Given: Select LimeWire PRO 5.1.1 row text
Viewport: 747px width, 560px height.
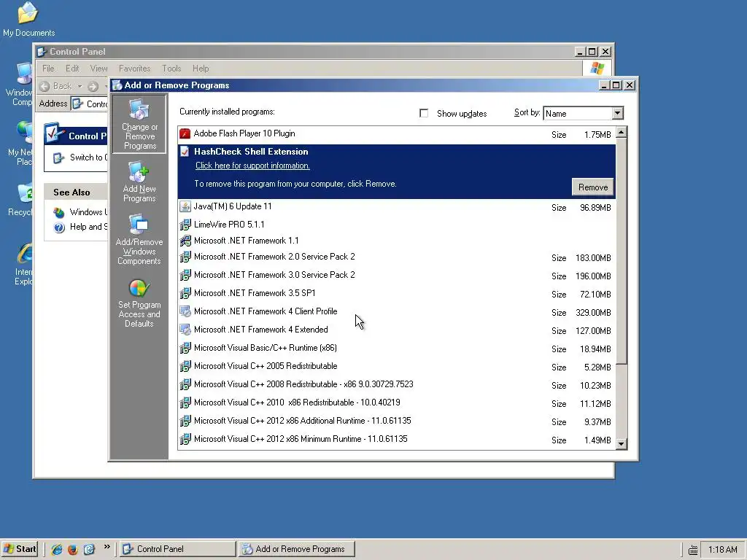Looking at the screenshot, I should 229,225.
